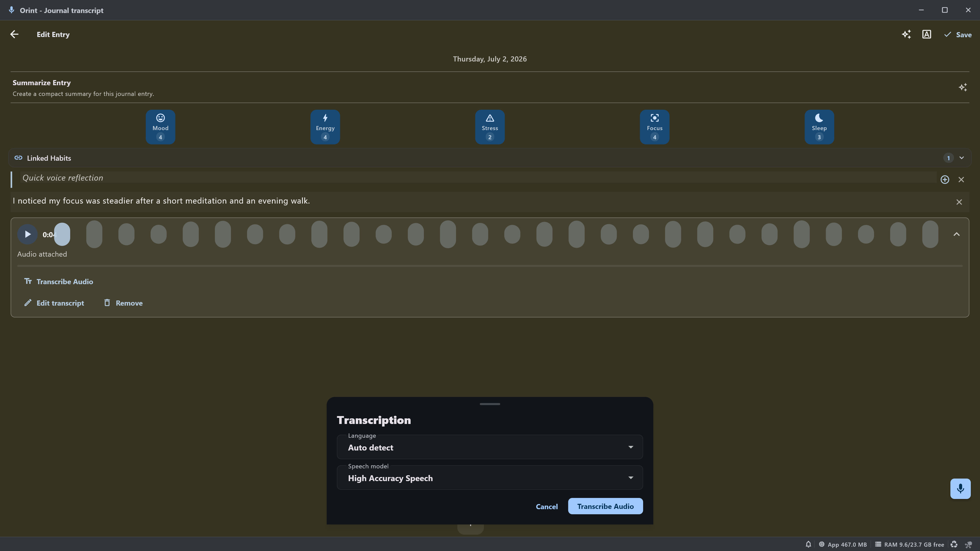Open notifications bell in status bar
This screenshot has width=980, height=551.
click(808, 544)
